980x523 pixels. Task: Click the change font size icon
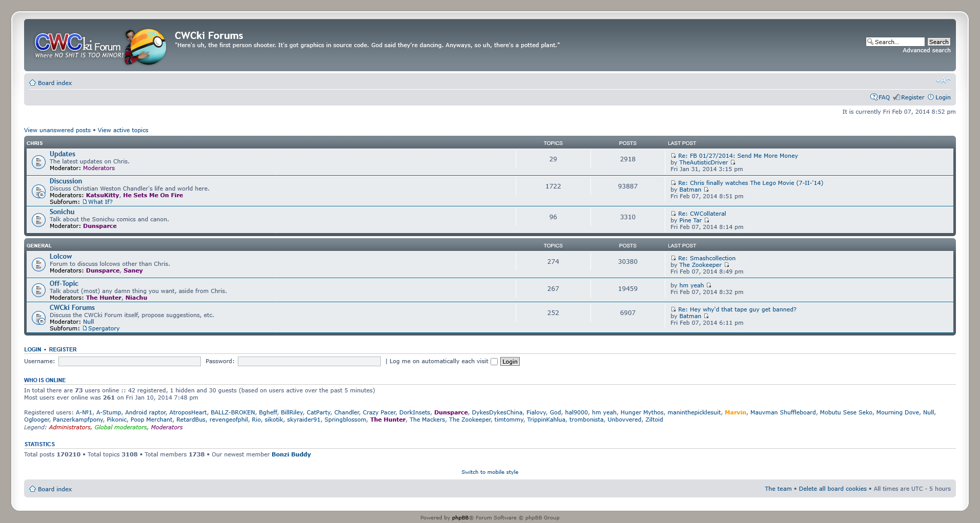[x=943, y=80]
